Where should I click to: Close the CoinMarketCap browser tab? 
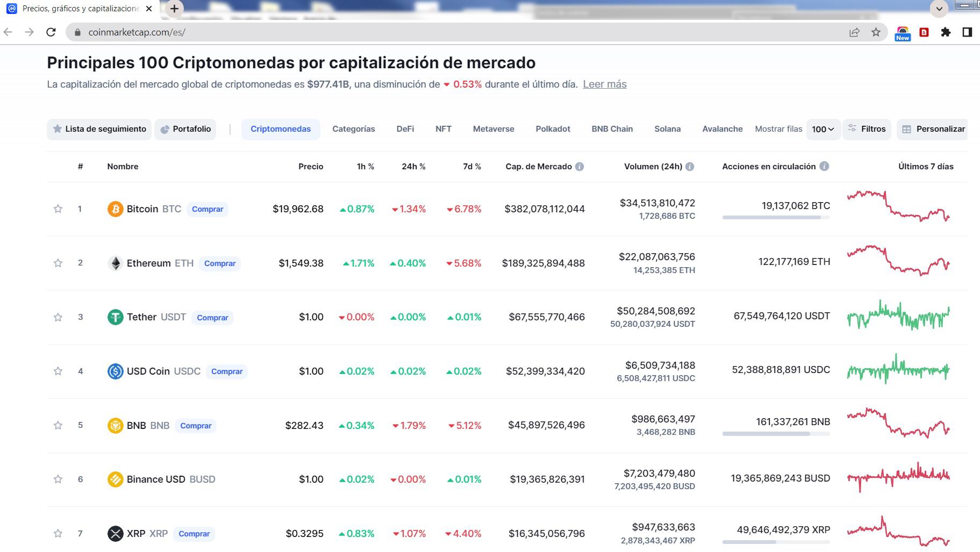[x=149, y=9]
